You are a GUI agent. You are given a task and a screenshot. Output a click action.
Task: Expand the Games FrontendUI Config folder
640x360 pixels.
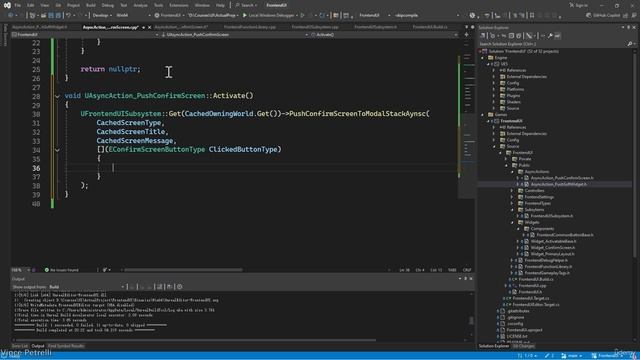494,140
